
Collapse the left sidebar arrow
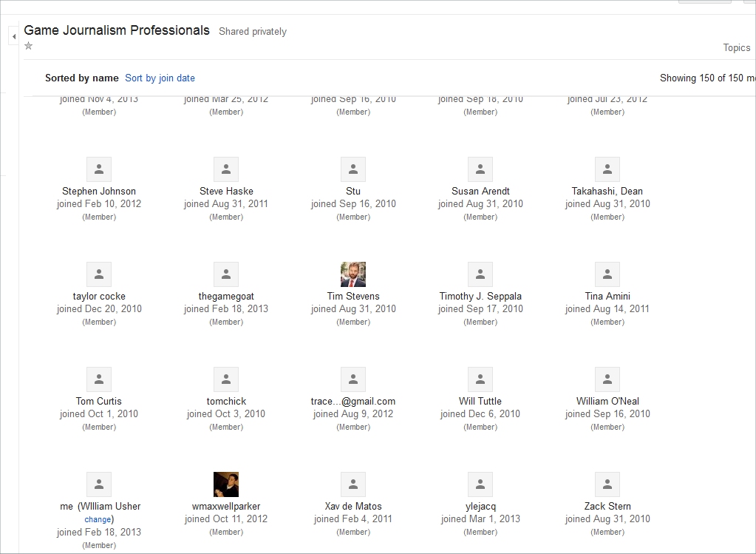pos(13,36)
